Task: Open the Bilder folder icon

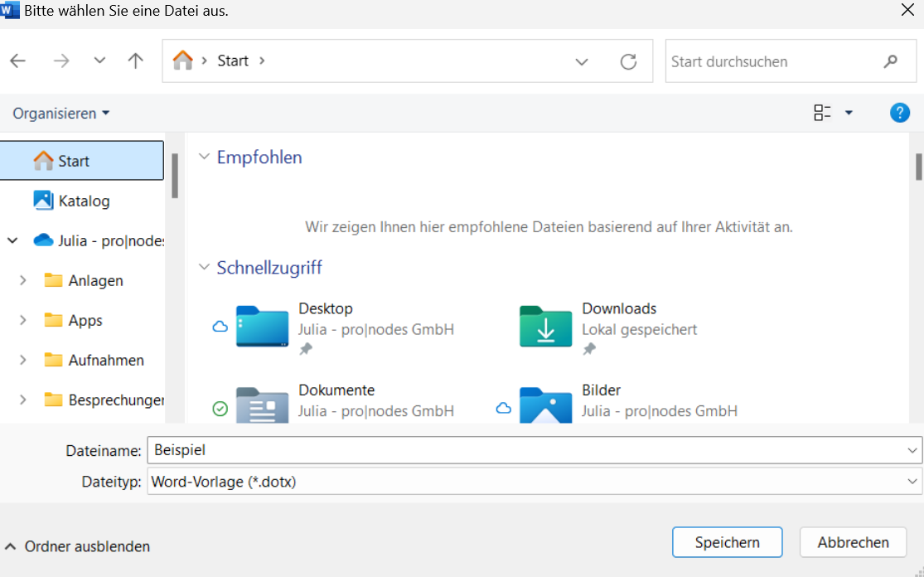Action: (545, 405)
